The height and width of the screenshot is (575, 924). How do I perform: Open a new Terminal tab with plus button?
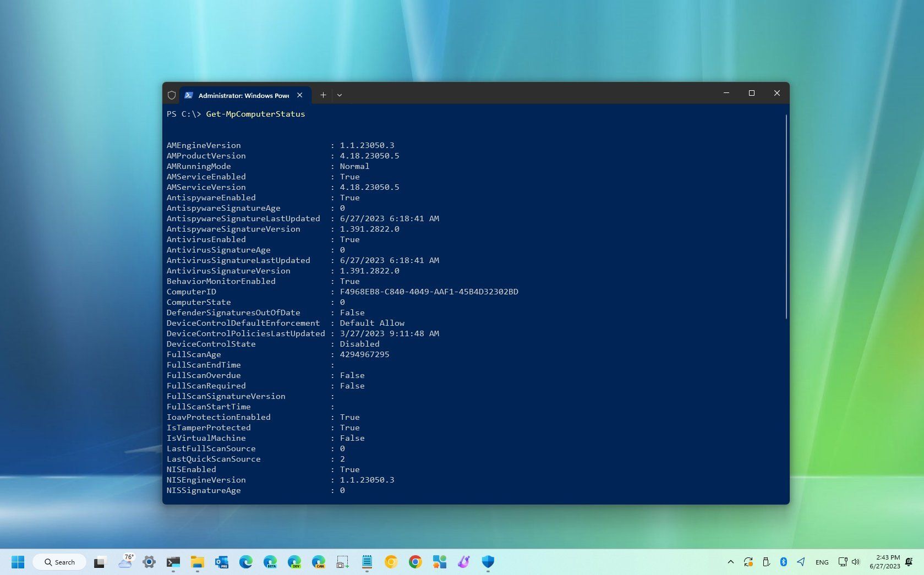323,95
